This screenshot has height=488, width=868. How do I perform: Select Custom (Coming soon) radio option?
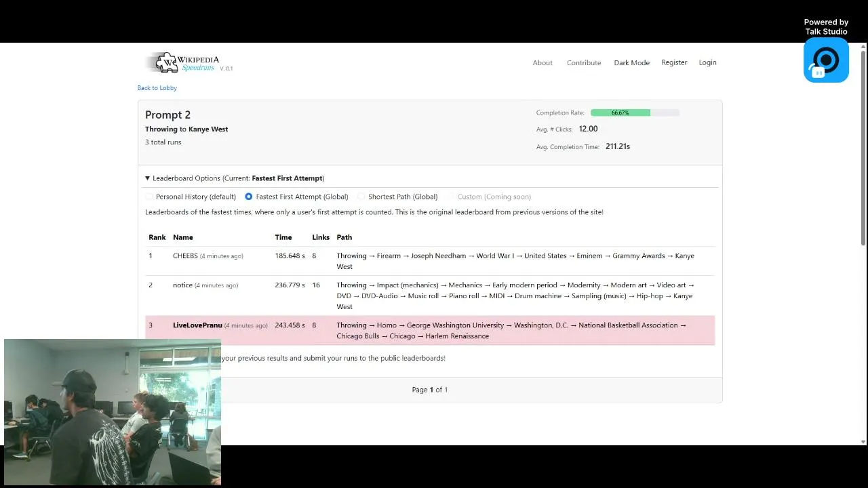pos(451,197)
